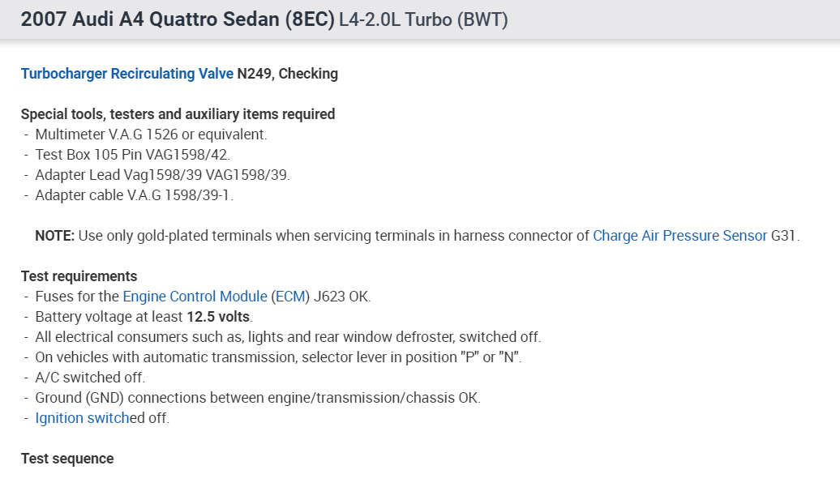840x504 pixels.
Task: Click the Test sequence heading
Action: 67,459
